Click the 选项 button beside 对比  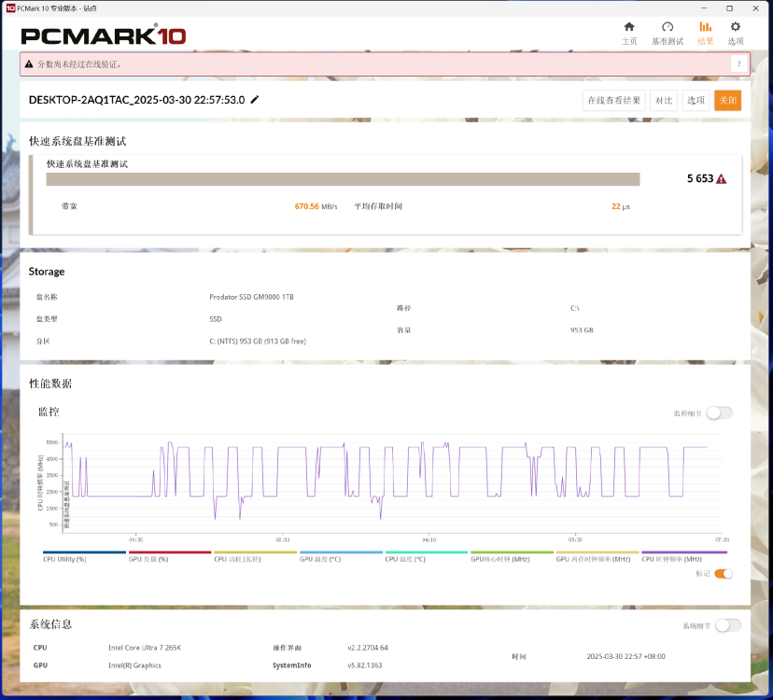coord(696,101)
